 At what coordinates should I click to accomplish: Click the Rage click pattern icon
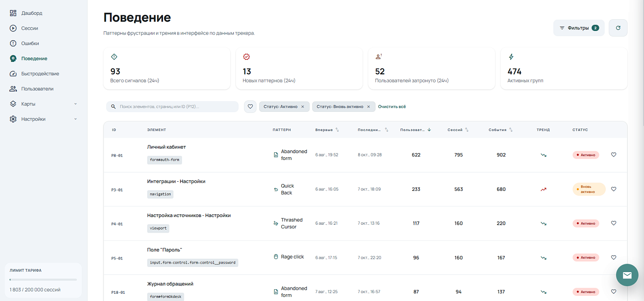point(276,257)
